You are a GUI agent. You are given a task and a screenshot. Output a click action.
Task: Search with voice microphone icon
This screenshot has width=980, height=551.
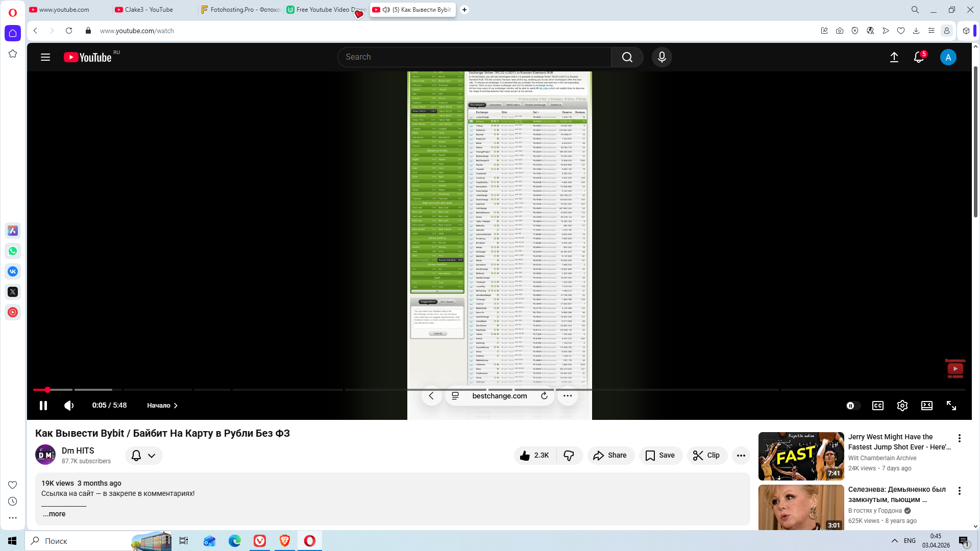pos(661,57)
